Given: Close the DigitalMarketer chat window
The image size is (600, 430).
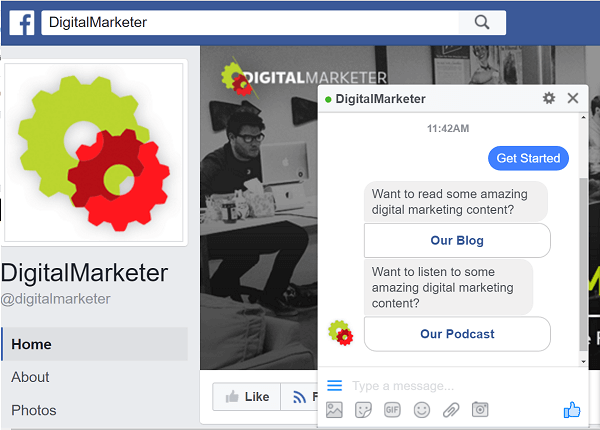Looking at the screenshot, I should click(573, 98).
